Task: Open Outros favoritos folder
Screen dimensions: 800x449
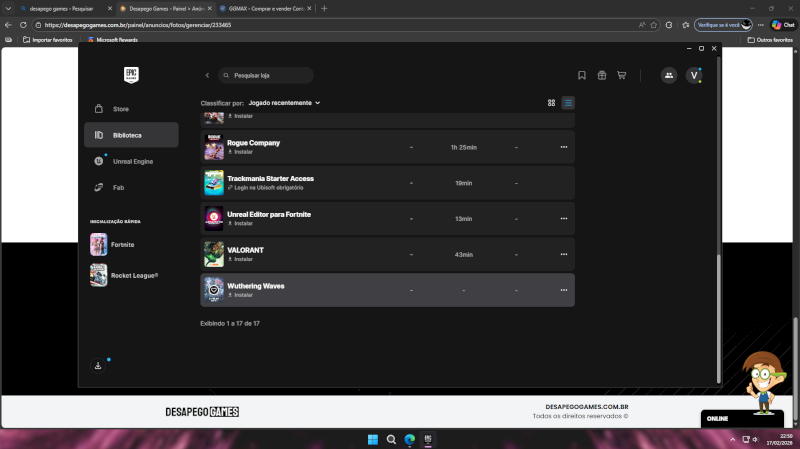Action: click(x=770, y=40)
